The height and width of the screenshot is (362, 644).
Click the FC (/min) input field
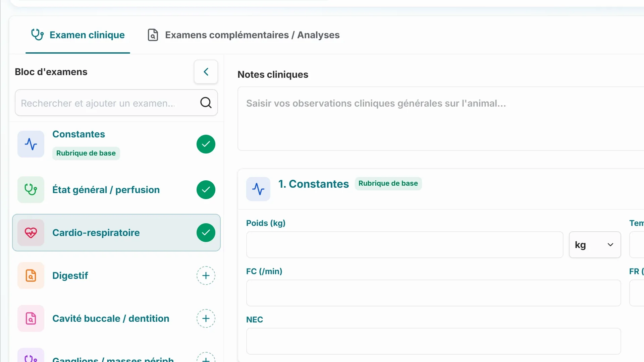click(x=434, y=293)
